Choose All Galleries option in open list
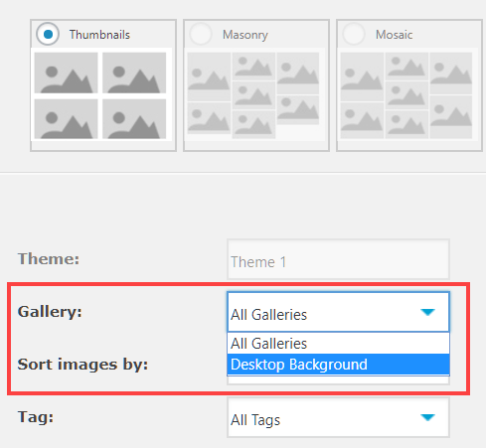The height and width of the screenshot is (448, 486). (338, 343)
